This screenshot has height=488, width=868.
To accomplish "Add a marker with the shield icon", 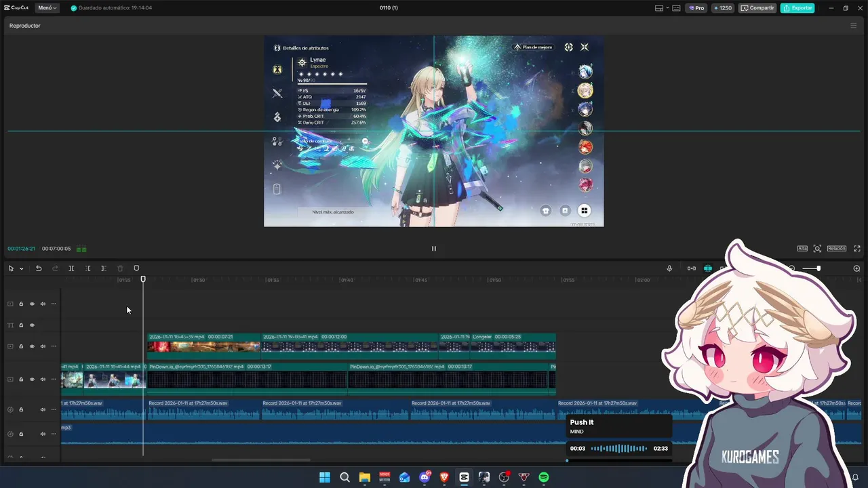I will 136,268.
